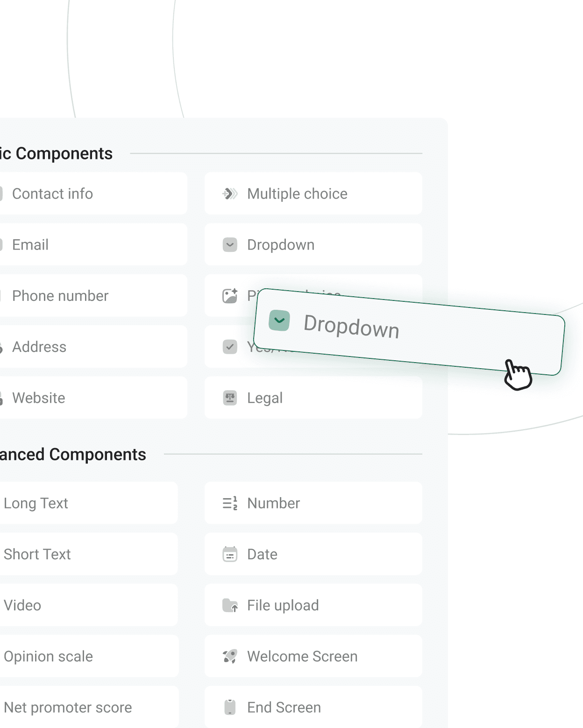Add the Multiple choice component
Image resolution: width=583 pixels, height=728 pixels.
313,193
